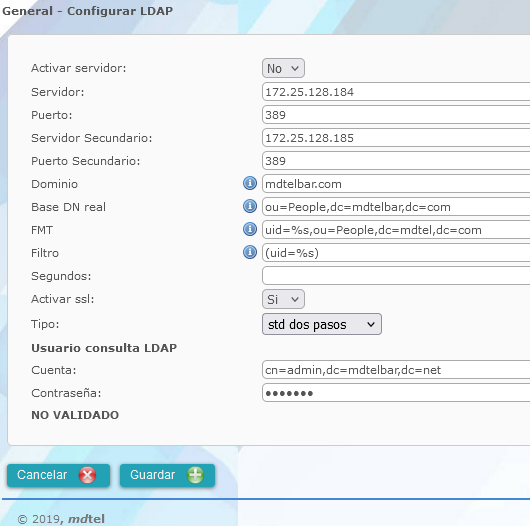
Task: Click the '© 2019, mdtel' footer text
Action: (61, 519)
